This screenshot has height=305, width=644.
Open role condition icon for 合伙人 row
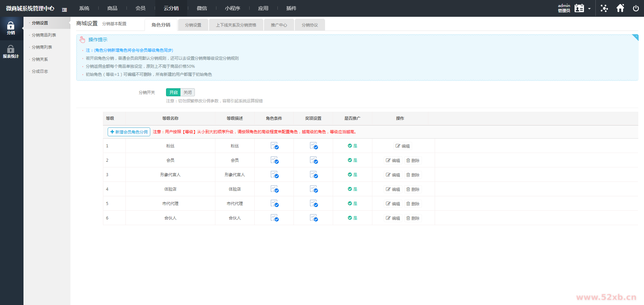click(274, 218)
